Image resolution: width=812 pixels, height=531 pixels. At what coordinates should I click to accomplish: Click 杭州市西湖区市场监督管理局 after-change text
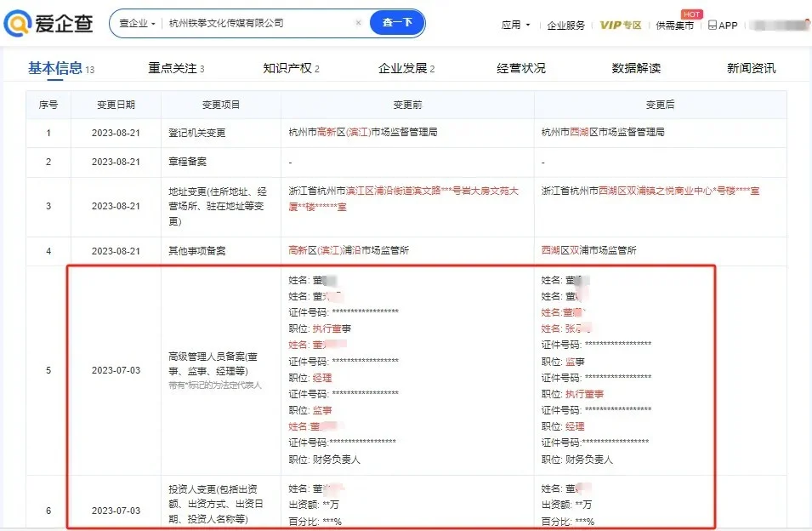[x=603, y=132]
